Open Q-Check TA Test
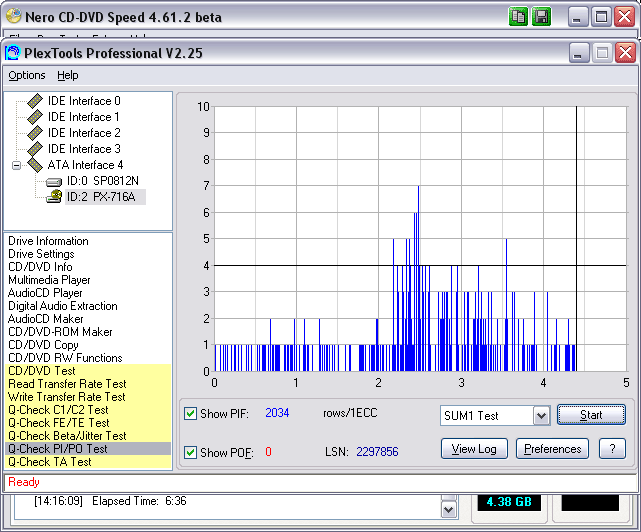Screen dimensions: 641x532 [49, 462]
